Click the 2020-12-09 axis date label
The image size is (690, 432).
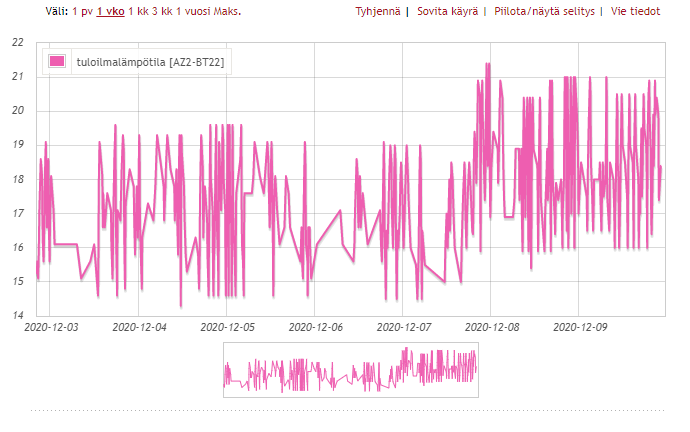point(580,327)
